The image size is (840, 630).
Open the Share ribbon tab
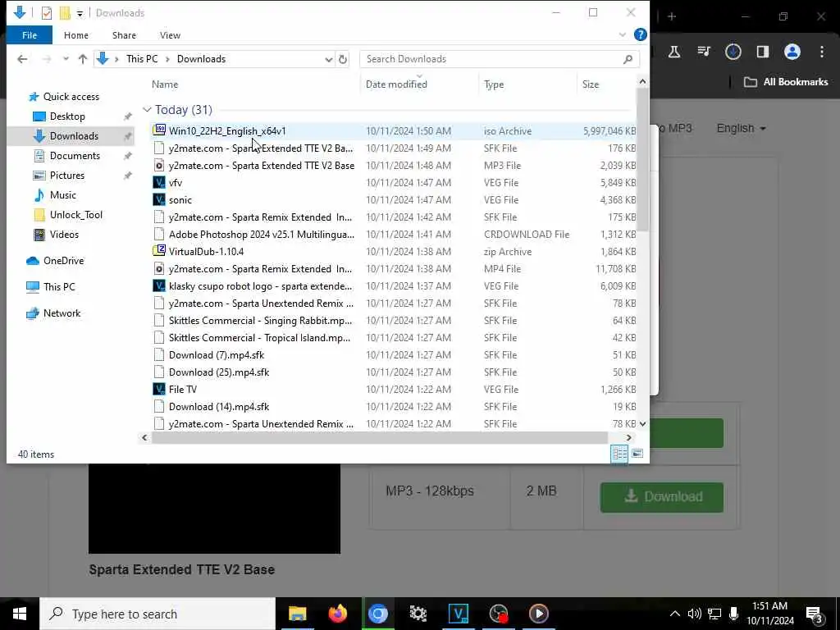click(124, 34)
